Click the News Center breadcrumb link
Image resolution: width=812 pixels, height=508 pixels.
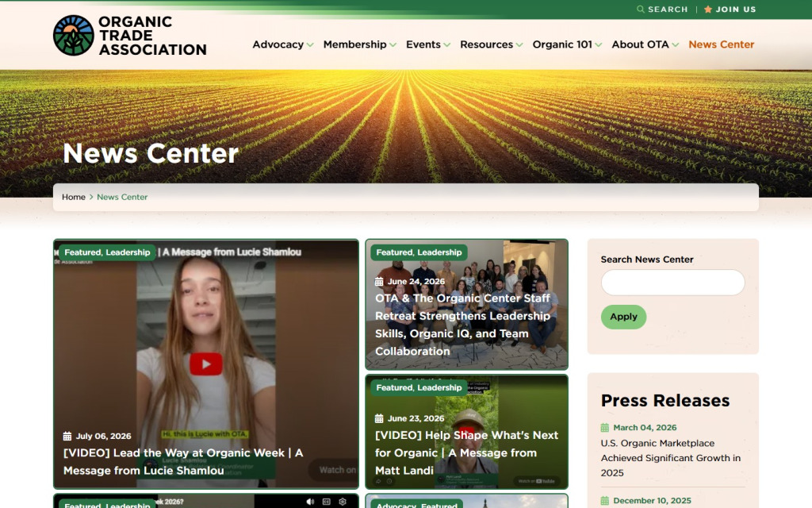click(122, 197)
